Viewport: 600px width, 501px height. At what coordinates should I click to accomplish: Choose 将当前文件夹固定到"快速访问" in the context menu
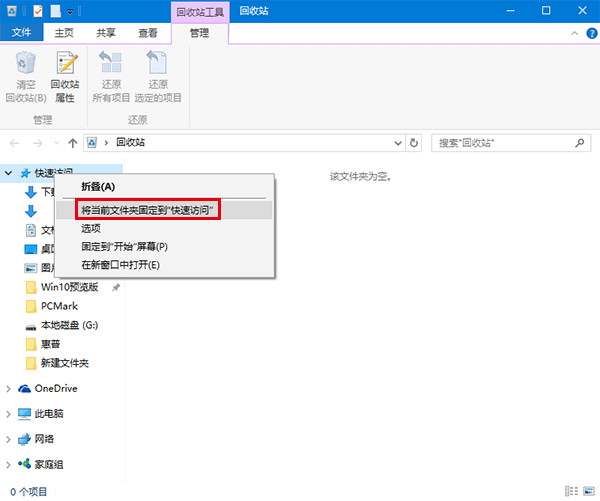[x=149, y=210]
